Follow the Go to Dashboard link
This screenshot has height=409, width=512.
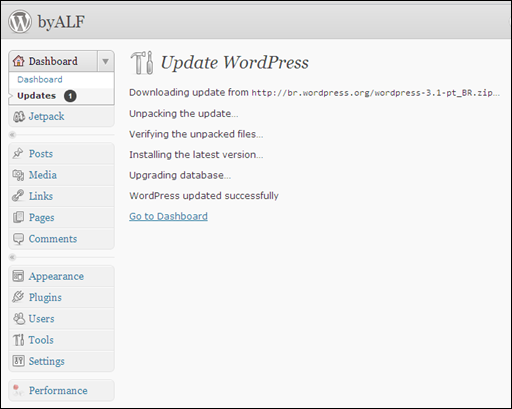pyautogui.click(x=168, y=216)
